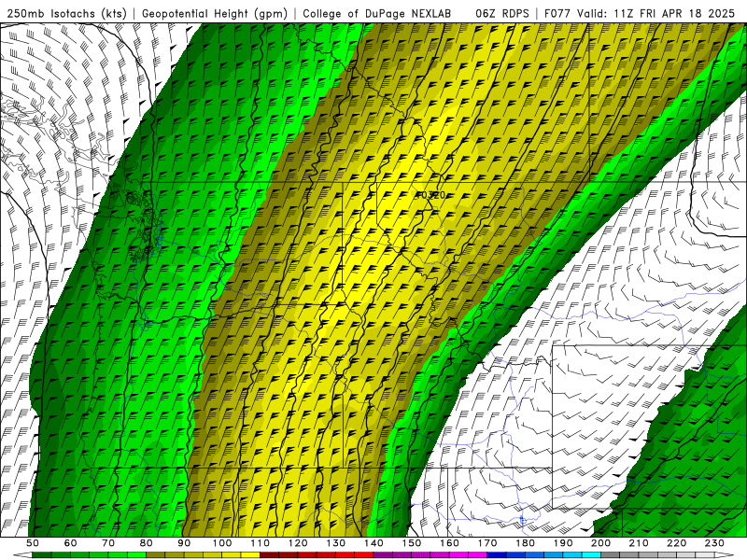747x560 pixels.
Task: Click the "50" color bar label
Action: pyautogui.click(x=33, y=543)
